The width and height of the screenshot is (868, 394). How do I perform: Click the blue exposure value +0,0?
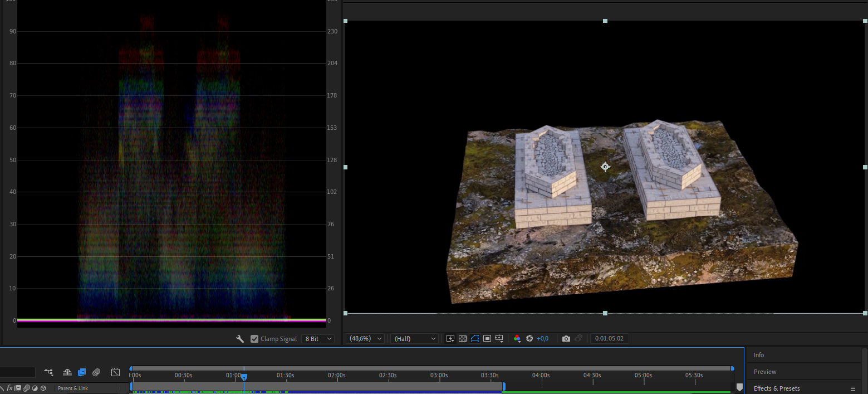[542, 339]
